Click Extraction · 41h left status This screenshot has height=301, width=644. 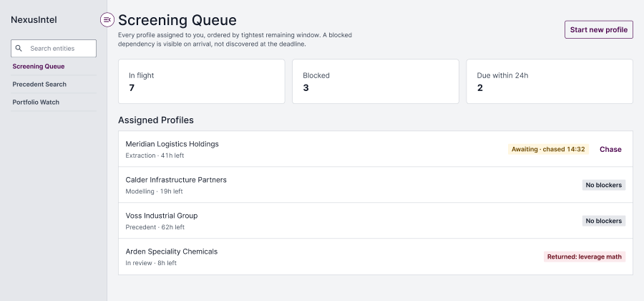pos(155,156)
